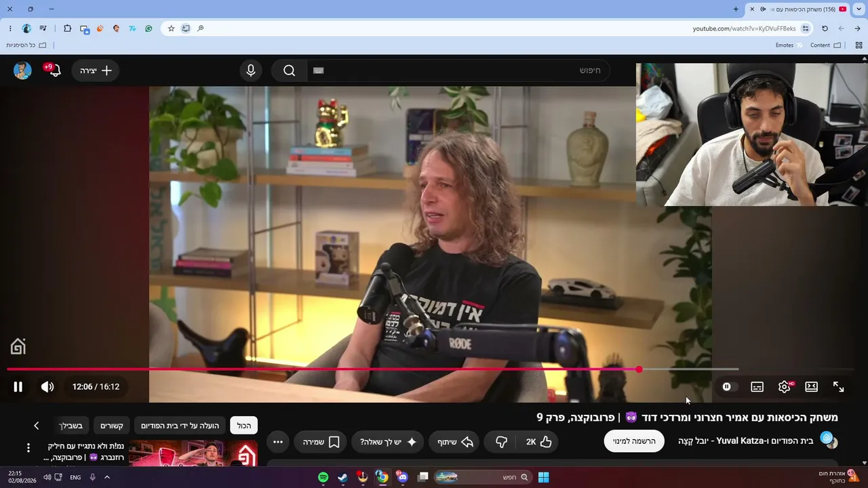Pause the video with the pause button
868x488 pixels.
[x=18, y=387]
